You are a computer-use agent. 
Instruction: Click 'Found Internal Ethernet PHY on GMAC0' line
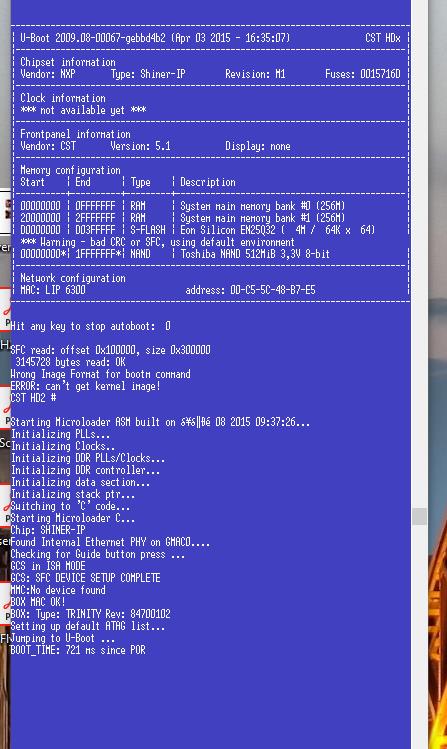(110, 542)
